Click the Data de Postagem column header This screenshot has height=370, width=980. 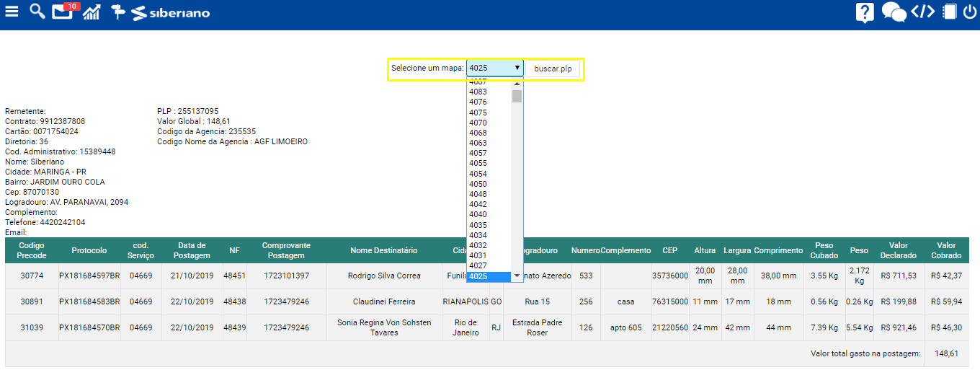(x=192, y=250)
